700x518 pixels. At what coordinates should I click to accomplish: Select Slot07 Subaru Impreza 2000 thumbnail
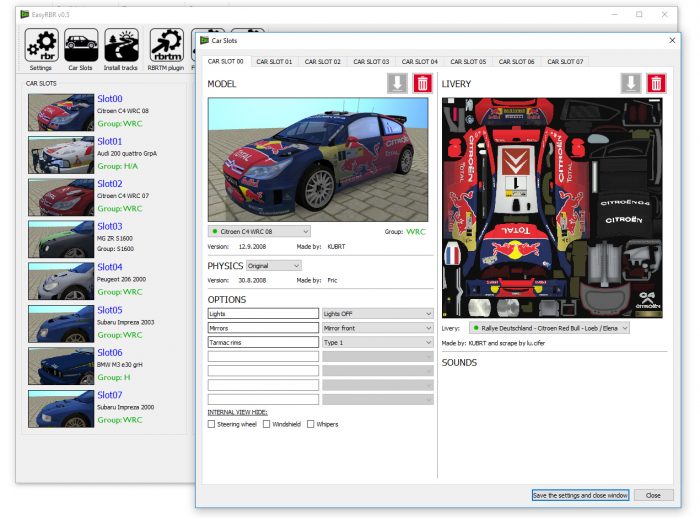pos(61,409)
